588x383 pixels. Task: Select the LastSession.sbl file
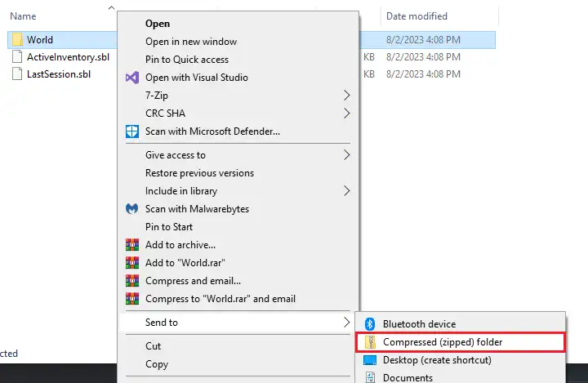click(x=58, y=74)
